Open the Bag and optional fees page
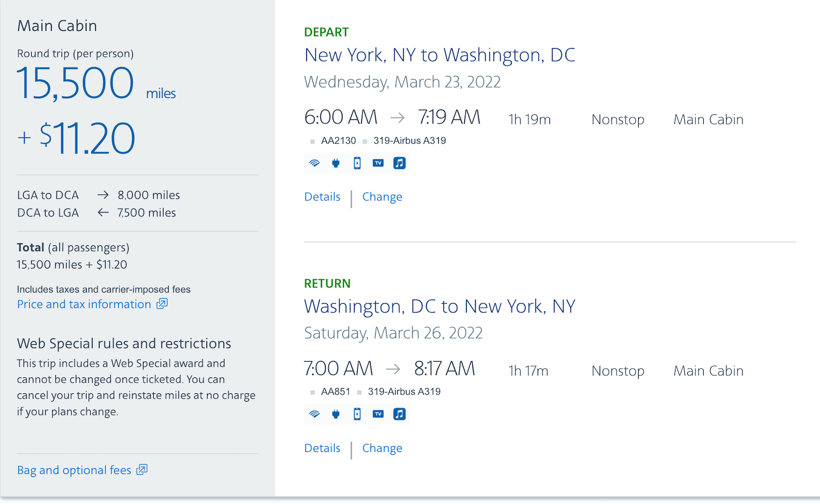 click(74, 470)
